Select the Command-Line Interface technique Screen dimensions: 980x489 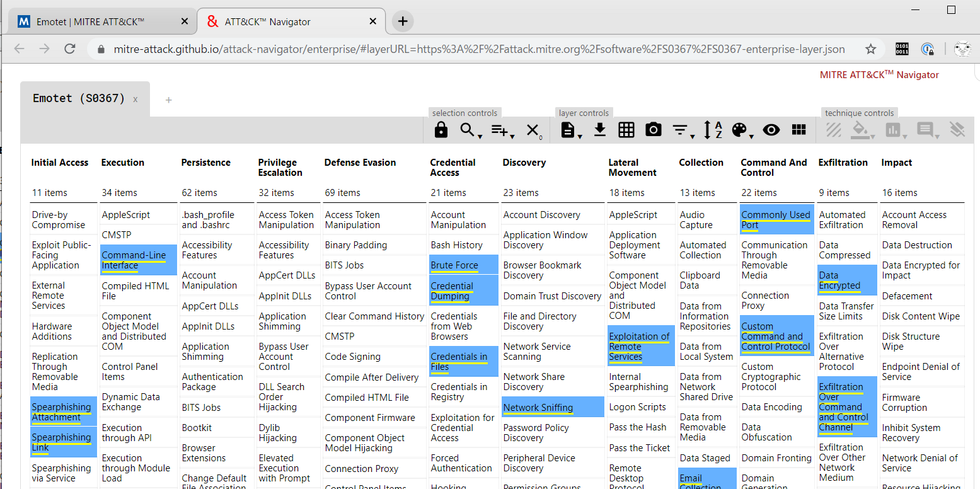click(x=139, y=260)
